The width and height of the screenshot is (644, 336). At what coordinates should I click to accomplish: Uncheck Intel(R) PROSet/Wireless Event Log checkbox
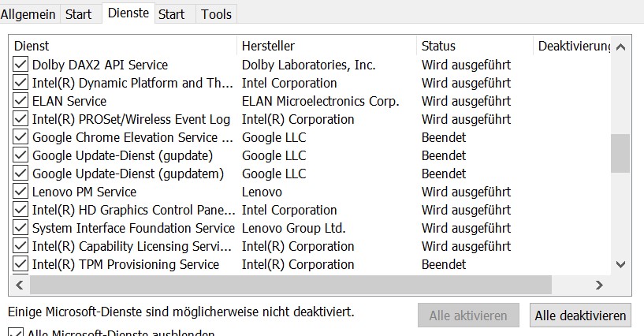pos(20,119)
